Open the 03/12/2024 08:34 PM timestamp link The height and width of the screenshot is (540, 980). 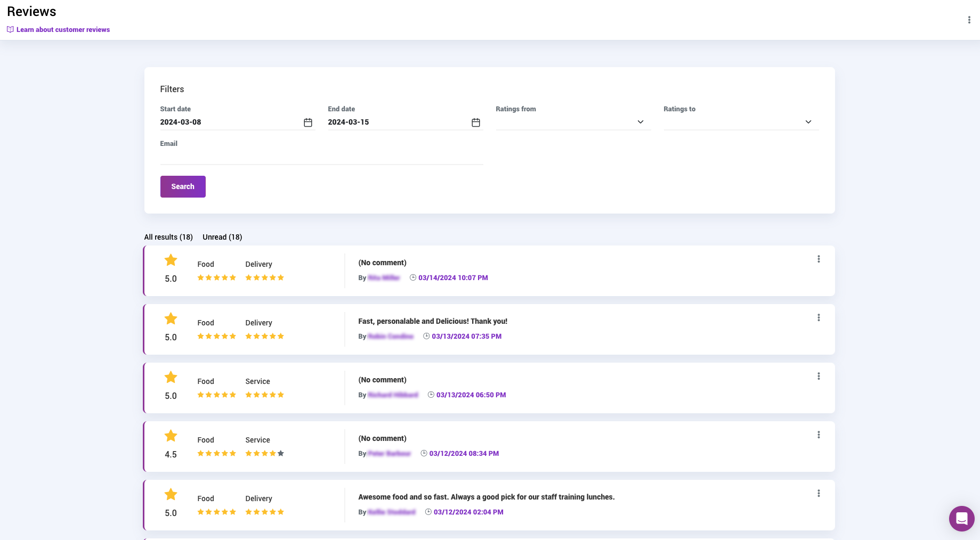(464, 454)
